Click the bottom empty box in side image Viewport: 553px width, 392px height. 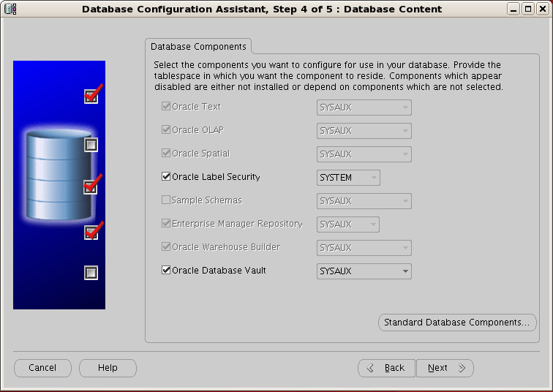coord(91,273)
